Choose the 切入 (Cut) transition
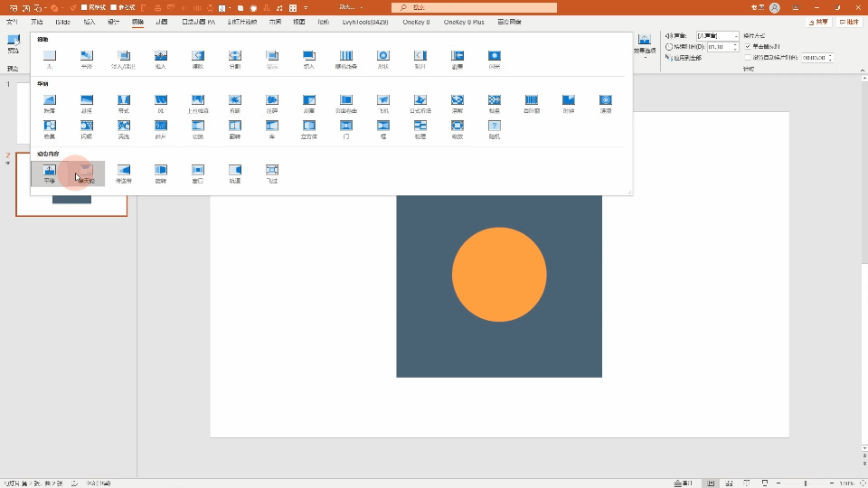 point(309,59)
